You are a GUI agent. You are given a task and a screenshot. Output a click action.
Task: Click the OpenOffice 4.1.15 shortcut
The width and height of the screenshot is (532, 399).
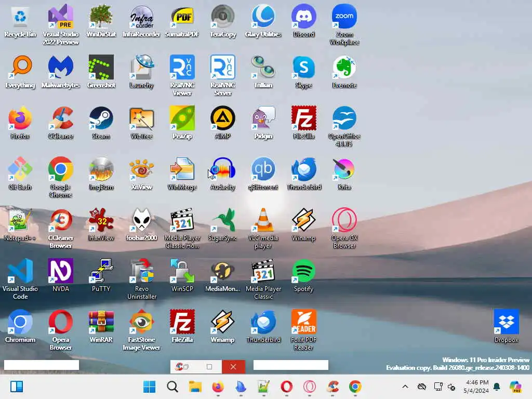[344, 126]
